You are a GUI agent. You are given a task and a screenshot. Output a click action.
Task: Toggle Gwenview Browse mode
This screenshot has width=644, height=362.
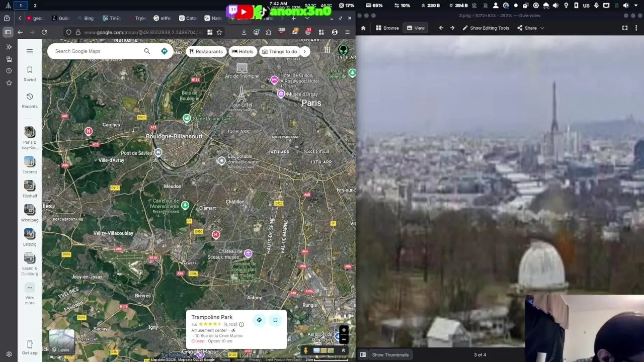387,28
